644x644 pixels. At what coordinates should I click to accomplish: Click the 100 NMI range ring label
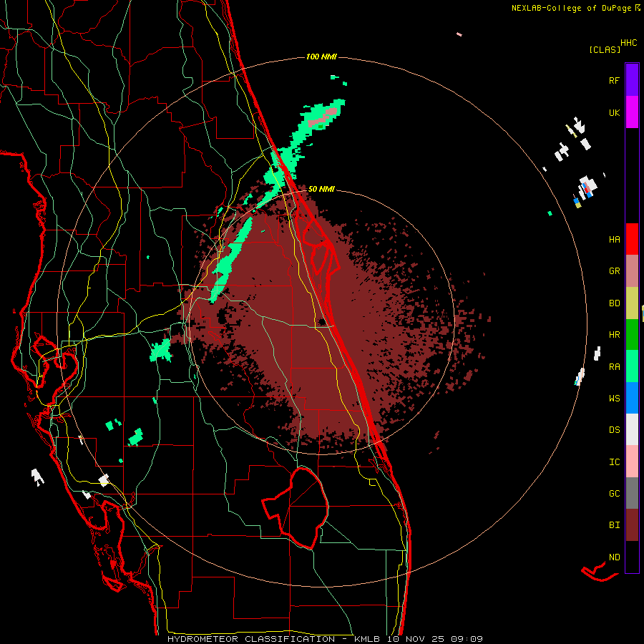(x=321, y=57)
